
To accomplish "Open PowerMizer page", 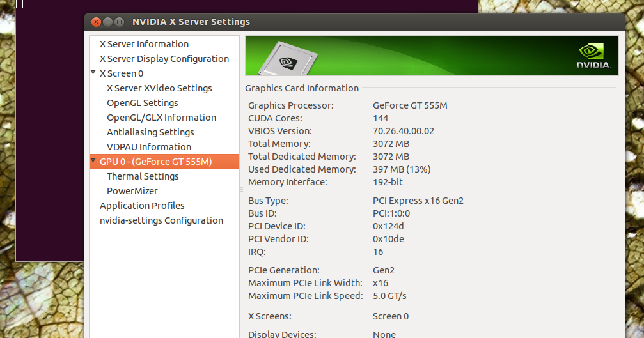I will 132,191.
